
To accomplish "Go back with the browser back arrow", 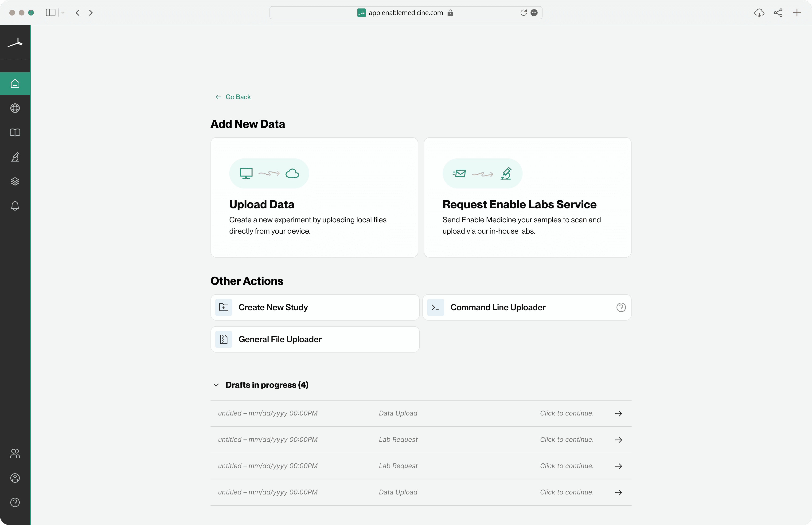I will pyautogui.click(x=78, y=13).
